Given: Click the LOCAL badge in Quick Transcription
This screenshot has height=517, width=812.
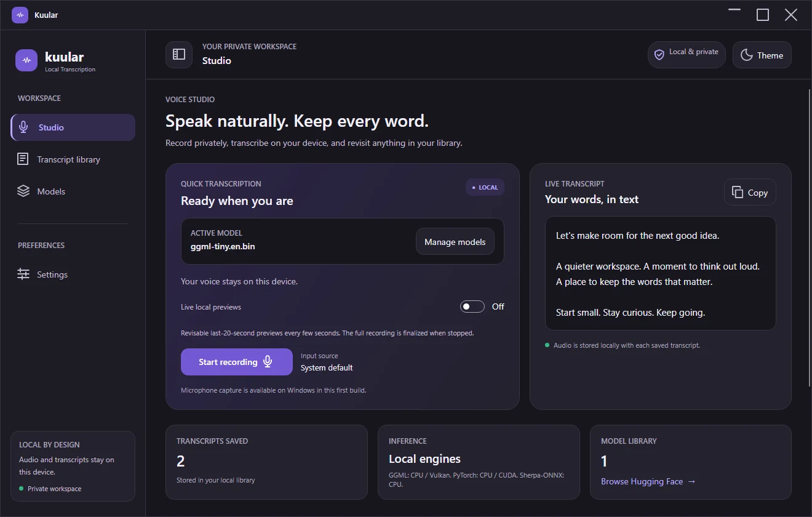Looking at the screenshot, I should coord(485,188).
